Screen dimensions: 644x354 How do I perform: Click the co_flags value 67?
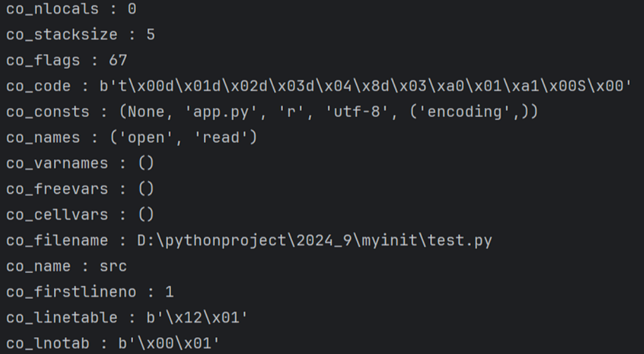[x=118, y=61]
